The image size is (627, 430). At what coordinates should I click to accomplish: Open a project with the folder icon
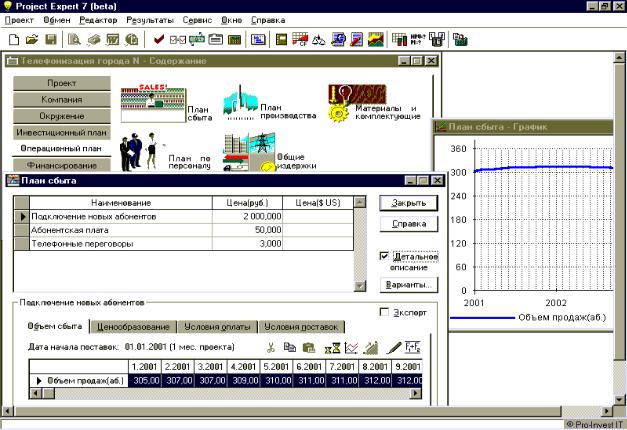pos(32,39)
